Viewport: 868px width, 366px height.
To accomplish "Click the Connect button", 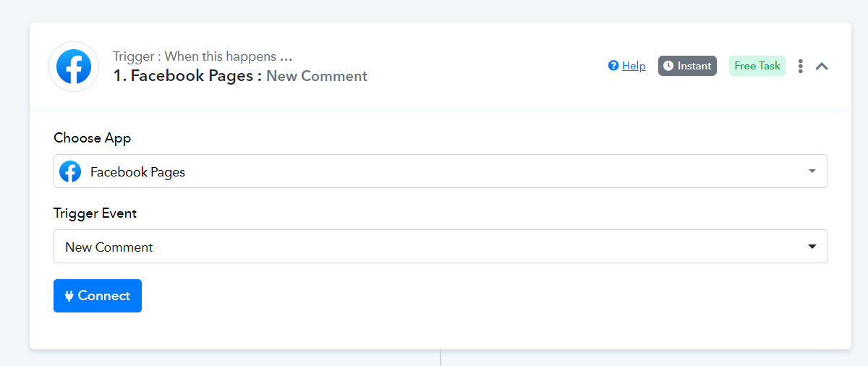I will click(98, 296).
